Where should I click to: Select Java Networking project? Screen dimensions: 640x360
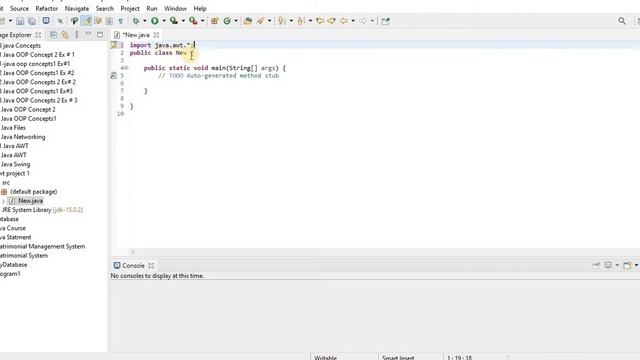(x=23, y=137)
